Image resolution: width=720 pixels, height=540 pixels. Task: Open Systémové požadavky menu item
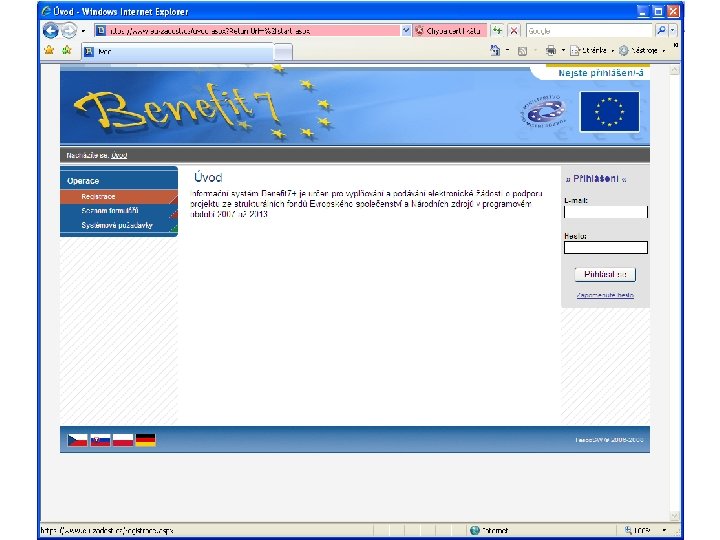(x=118, y=225)
